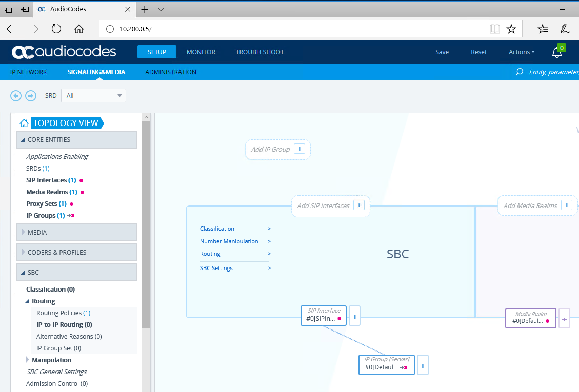The width and height of the screenshot is (579, 392).
Task: Select the SIP Interface #0 topology box
Action: [324, 316]
